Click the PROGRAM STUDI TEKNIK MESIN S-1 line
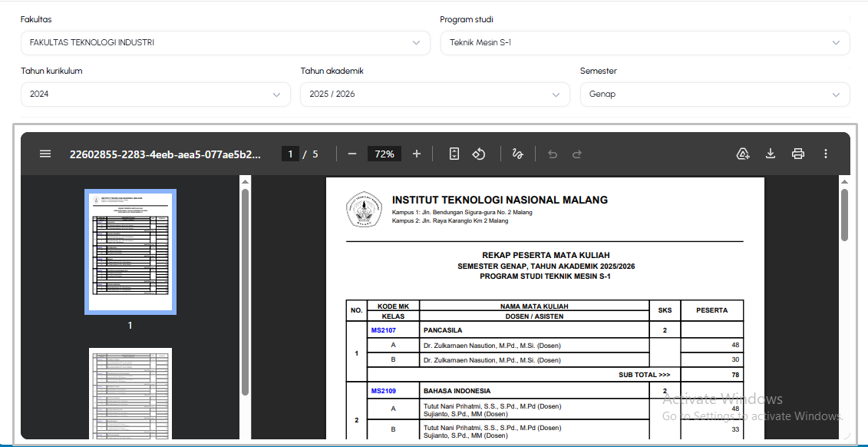The width and height of the screenshot is (868, 447). click(x=545, y=275)
